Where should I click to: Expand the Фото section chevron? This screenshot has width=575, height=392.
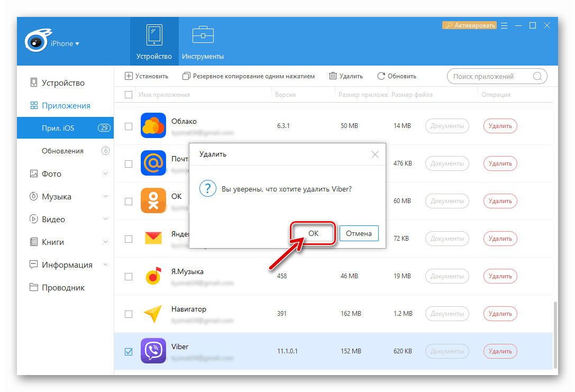click(x=105, y=174)
